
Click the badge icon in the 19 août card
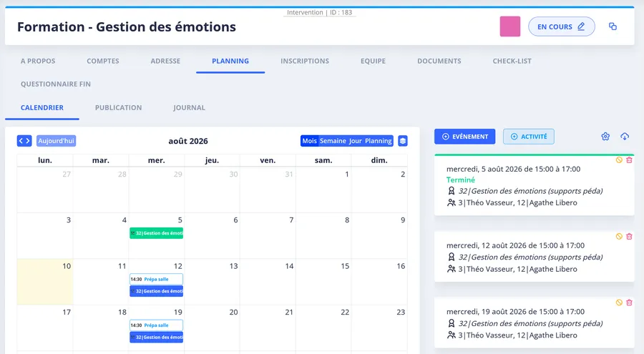[x=452, y=323]
